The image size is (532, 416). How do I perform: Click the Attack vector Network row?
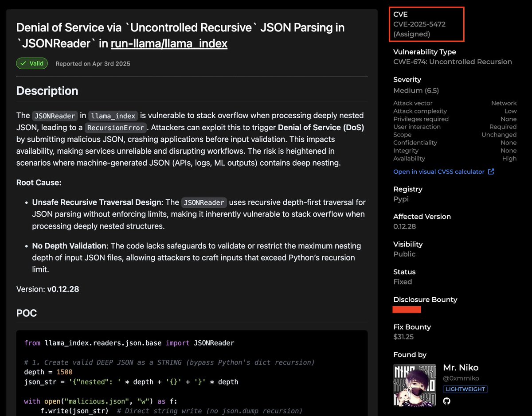click(x=455, y=103)
